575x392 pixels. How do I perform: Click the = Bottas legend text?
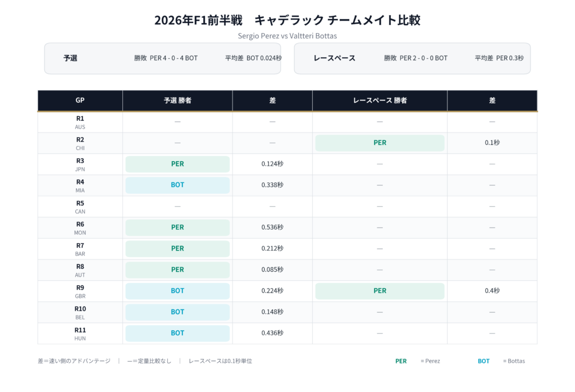coord(514,361)
